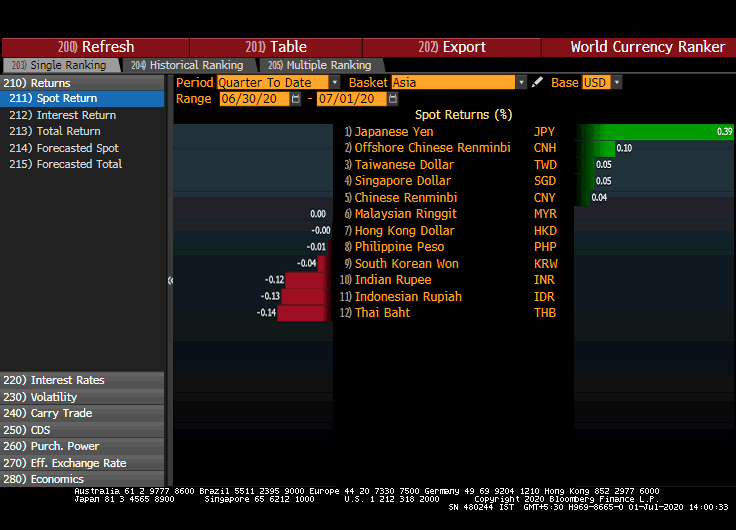Expand the Eff. Exchange Rate section
The image size is (736, 530).
click(78, 463)
